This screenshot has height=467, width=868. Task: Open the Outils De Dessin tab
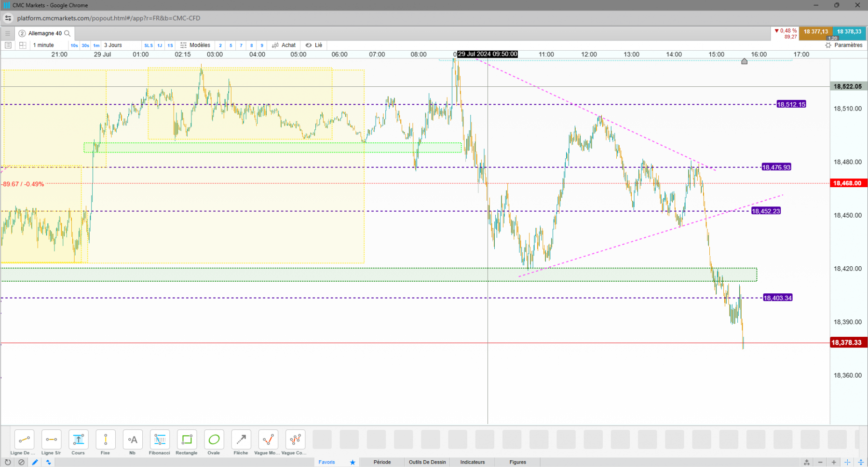click(427, 462)
